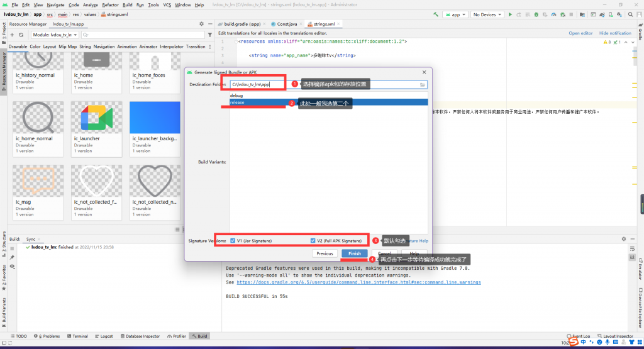
Task: Click the Open editor link
Action: [580, 33]
